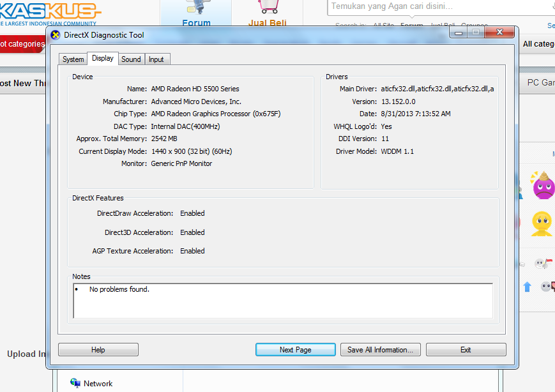Click manufacturer 'Advanced Micro Devices, Inc.'
The height and width of the screenshot is (392, 555).
(196, 102)
